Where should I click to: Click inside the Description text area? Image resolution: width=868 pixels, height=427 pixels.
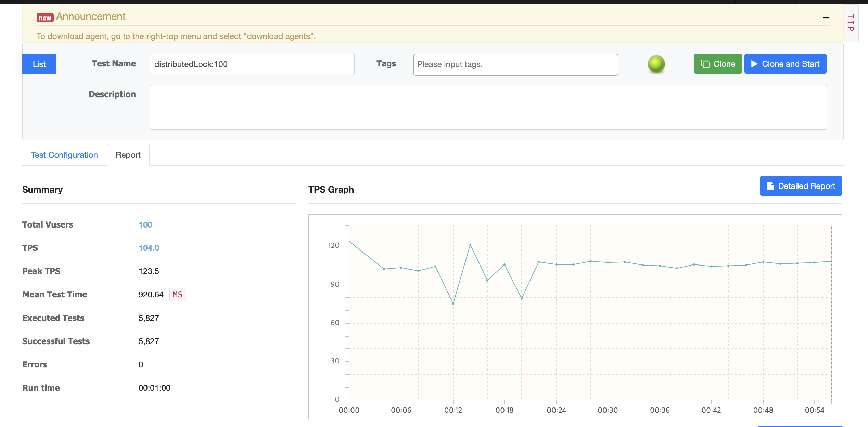pyautogui.click(x=488, y=107)
